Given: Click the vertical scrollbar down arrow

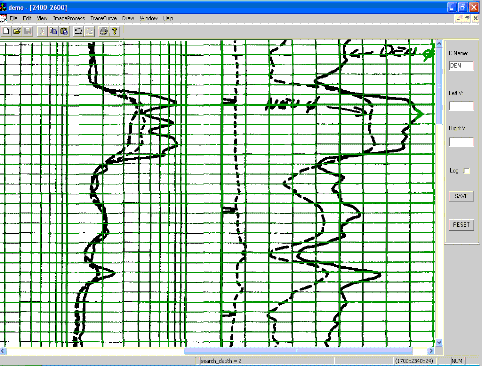Looking at the screenshot, I should pos(439,343).
